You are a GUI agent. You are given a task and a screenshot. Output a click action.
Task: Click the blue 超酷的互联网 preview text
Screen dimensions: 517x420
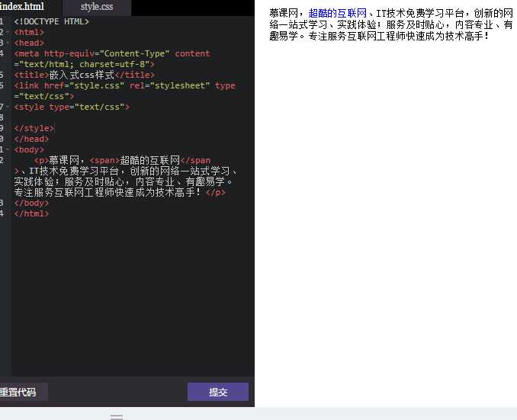click(x=337, y=14)
